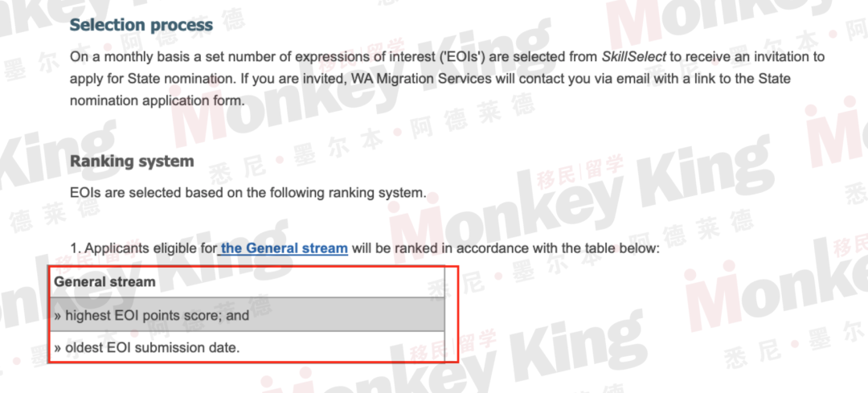Click the highest EOI points score row
868x393 pixels.
247,315
